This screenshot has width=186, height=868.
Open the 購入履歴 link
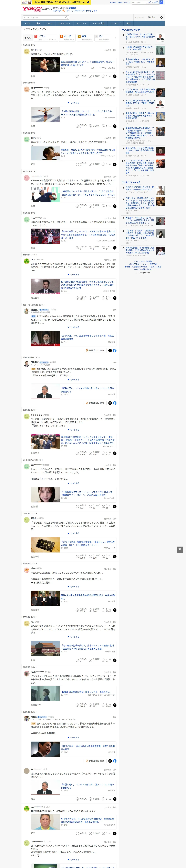click(152, 18)
